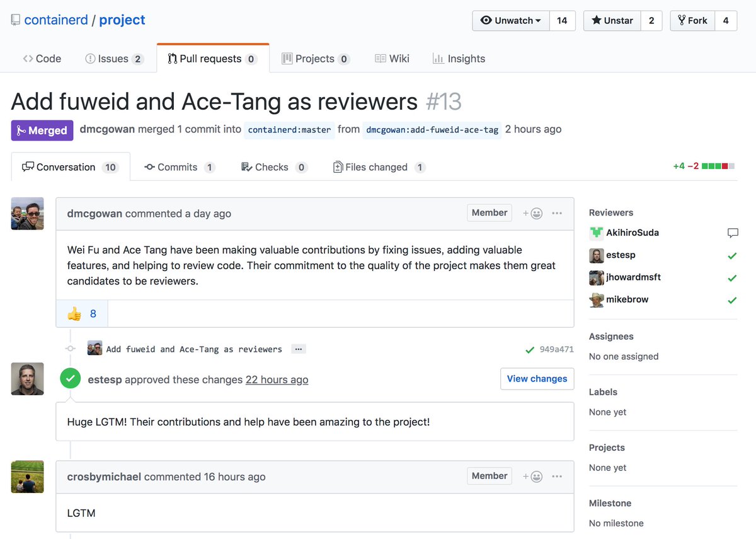Open crosbymichael's avatar

28,477
